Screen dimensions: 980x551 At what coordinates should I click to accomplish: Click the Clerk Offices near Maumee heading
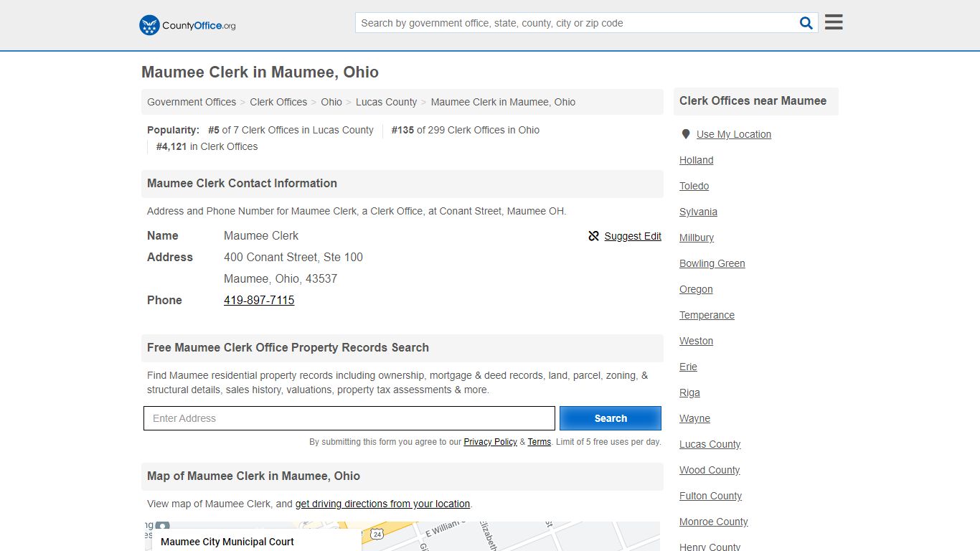point(753,100)
